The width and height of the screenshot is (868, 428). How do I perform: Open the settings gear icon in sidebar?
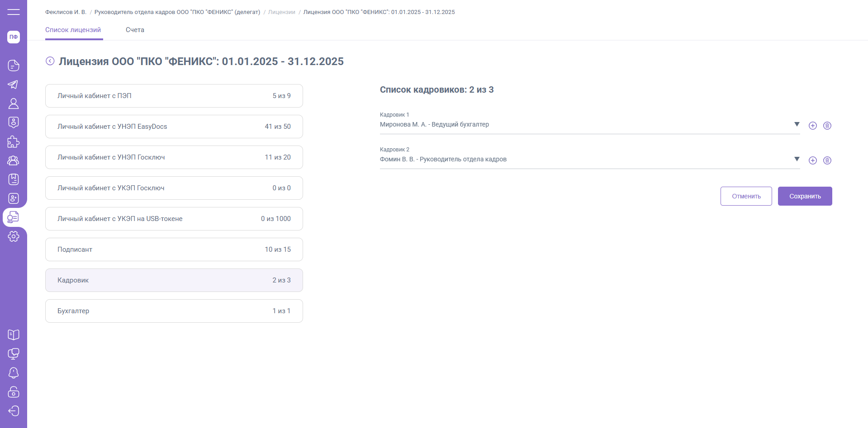(14, 236)
